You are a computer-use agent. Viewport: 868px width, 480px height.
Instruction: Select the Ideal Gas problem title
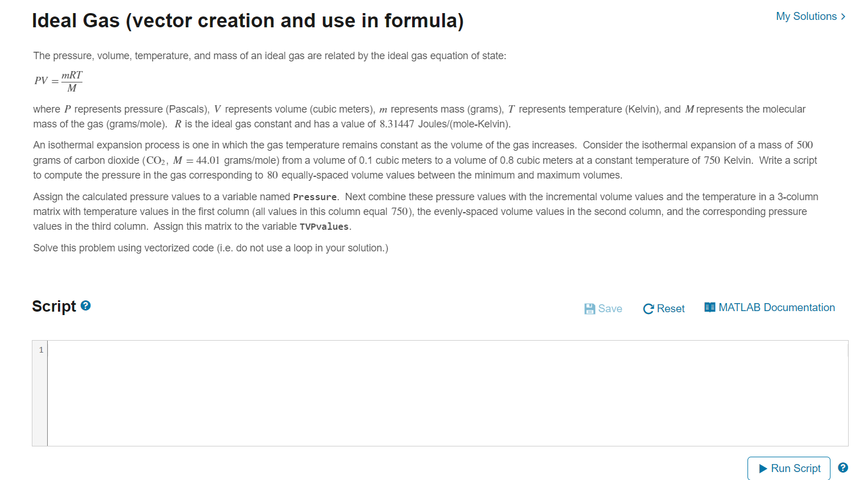pyautogui.click(x=248, y=20)
